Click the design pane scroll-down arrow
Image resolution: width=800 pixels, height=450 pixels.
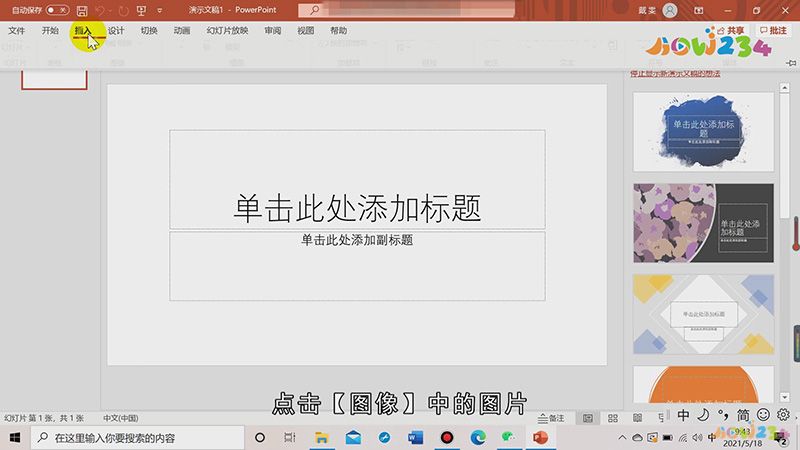pyautogui.click(x=785, y=397)
